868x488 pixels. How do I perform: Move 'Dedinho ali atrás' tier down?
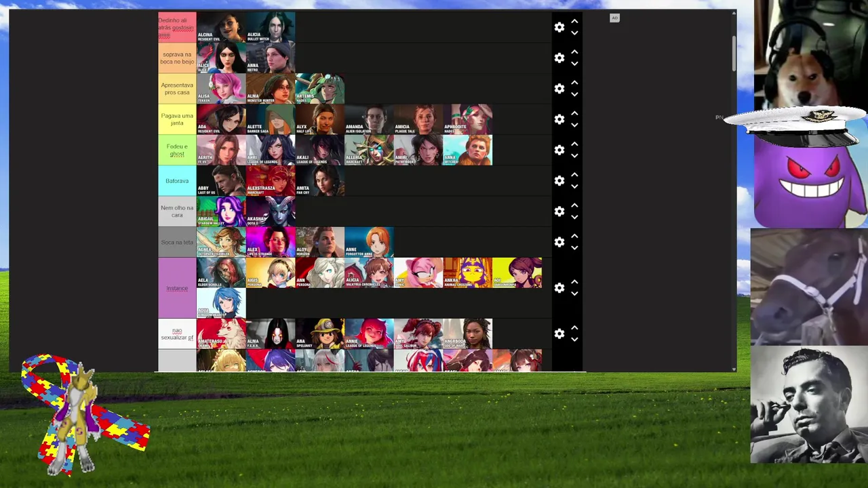point(574,33)
